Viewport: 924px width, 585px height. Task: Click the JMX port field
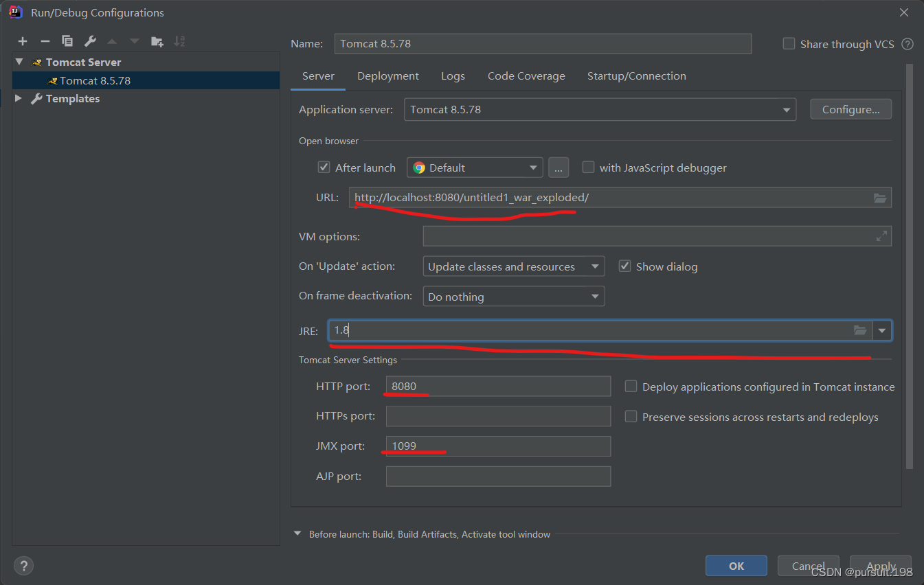coord(498,446)
